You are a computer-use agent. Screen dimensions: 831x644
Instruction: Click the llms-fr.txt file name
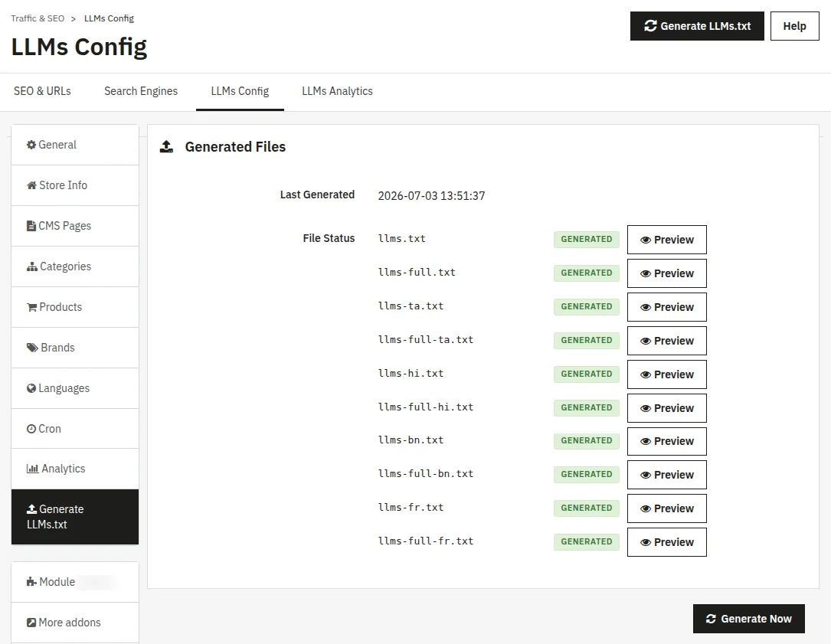point(411,507)
